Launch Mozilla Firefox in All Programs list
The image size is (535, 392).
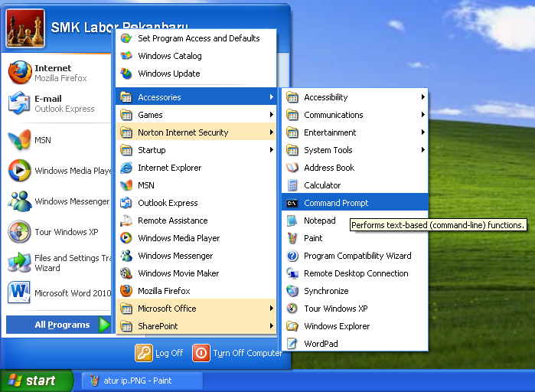(x=196, y=291)
